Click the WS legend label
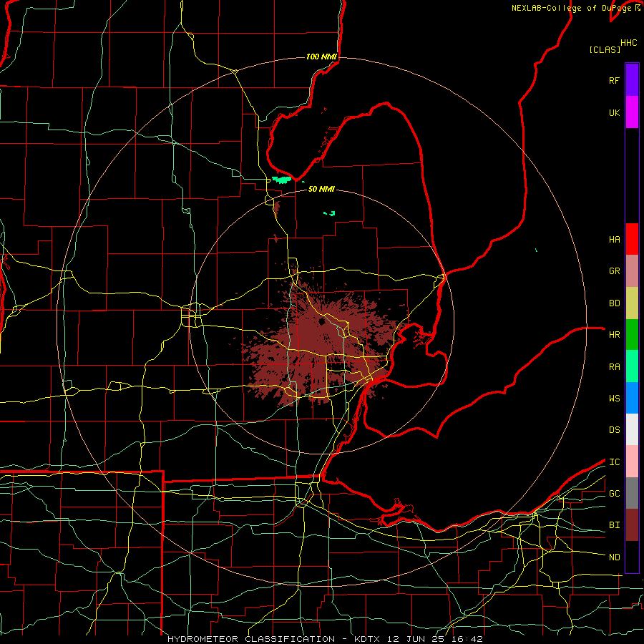The width and height of the screenshot is (644, 644). pyautogui.click(x=614, y=399)
